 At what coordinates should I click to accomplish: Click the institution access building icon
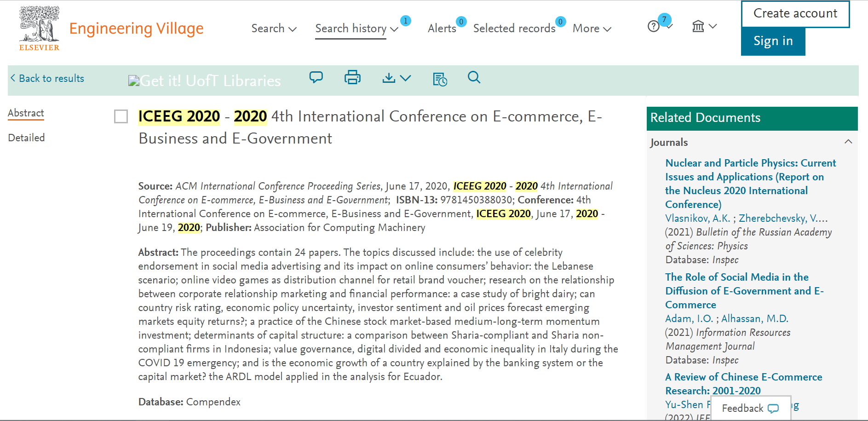pyautogui.click(x=698, y=27)
